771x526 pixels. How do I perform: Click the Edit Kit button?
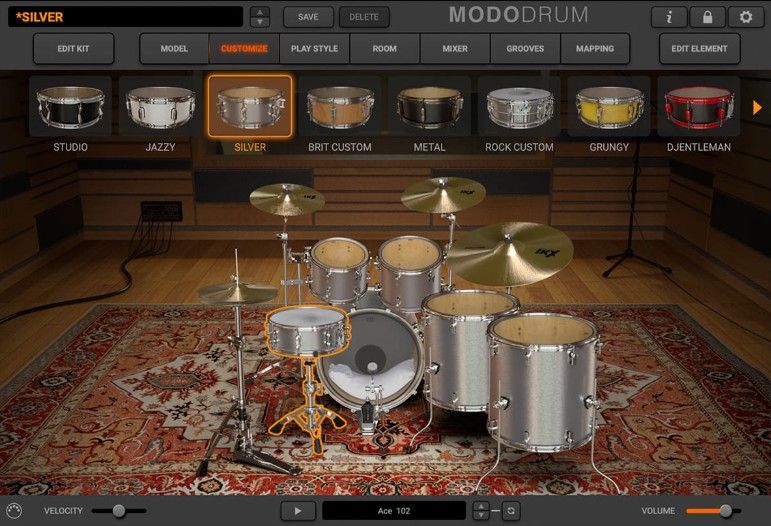[x=73, y=48]
